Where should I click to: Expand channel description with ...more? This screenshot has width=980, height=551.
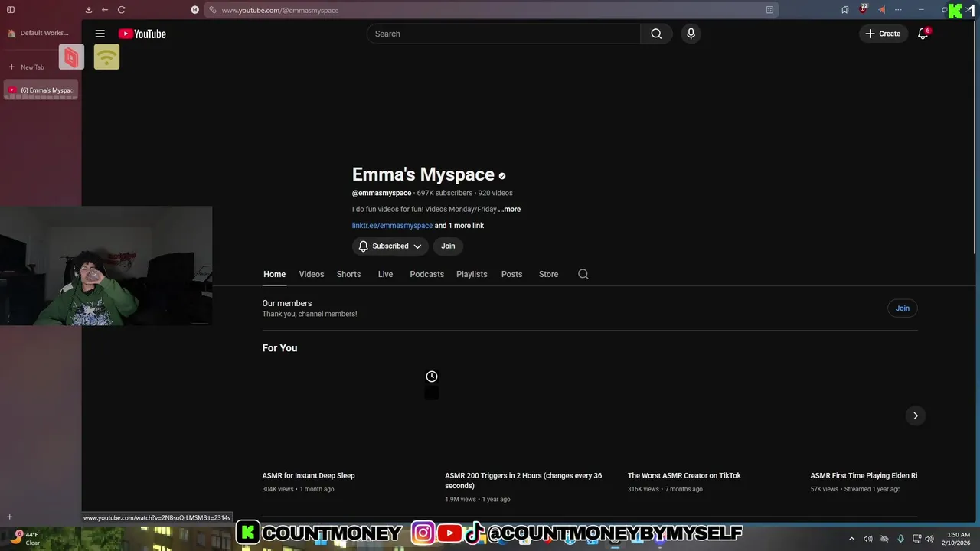click(510, 209)
